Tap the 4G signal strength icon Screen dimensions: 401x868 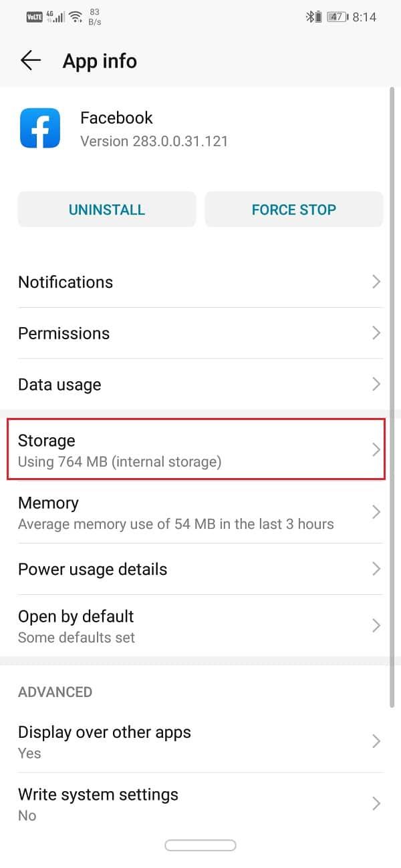point(55,17)
